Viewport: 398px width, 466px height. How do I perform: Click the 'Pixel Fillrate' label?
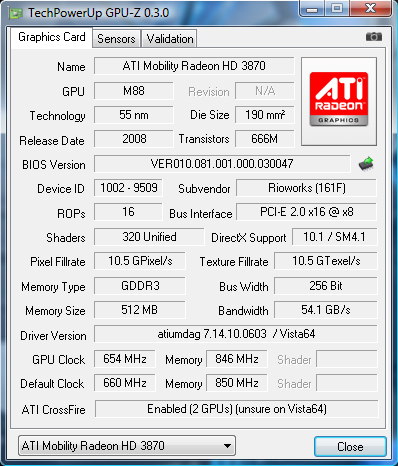tap(58, 262)
